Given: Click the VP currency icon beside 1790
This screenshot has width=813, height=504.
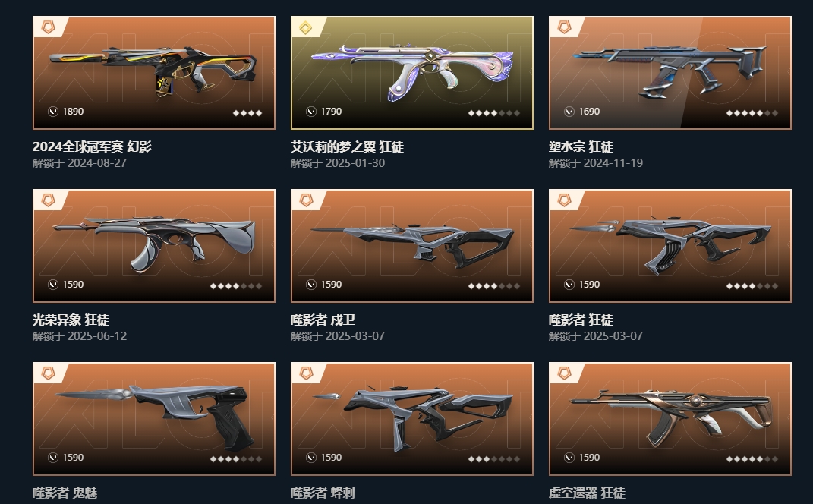Looking at the screenshot, I should (311, 112).
